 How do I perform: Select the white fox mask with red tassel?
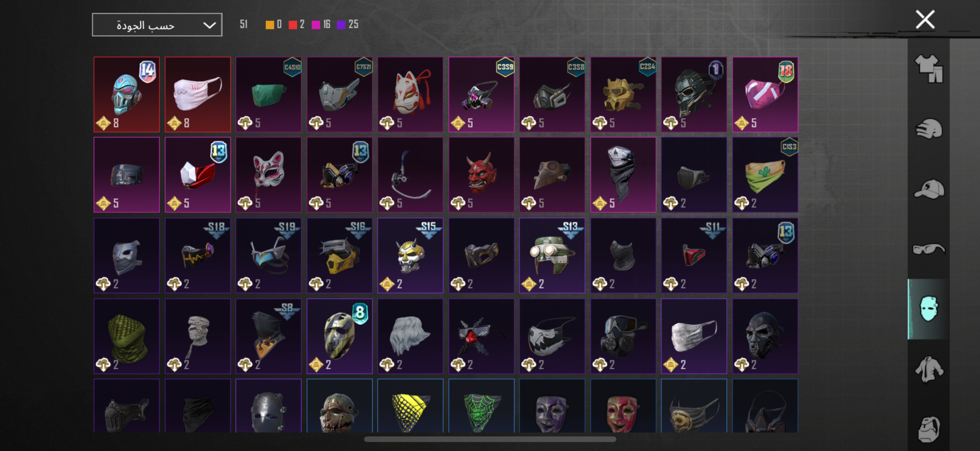tap(410, 94)
